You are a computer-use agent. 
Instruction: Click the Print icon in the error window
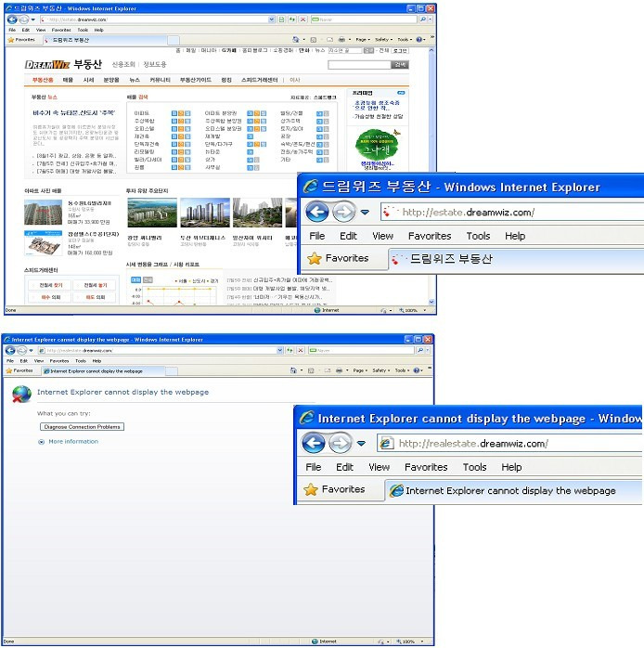[x=339, y=370]
